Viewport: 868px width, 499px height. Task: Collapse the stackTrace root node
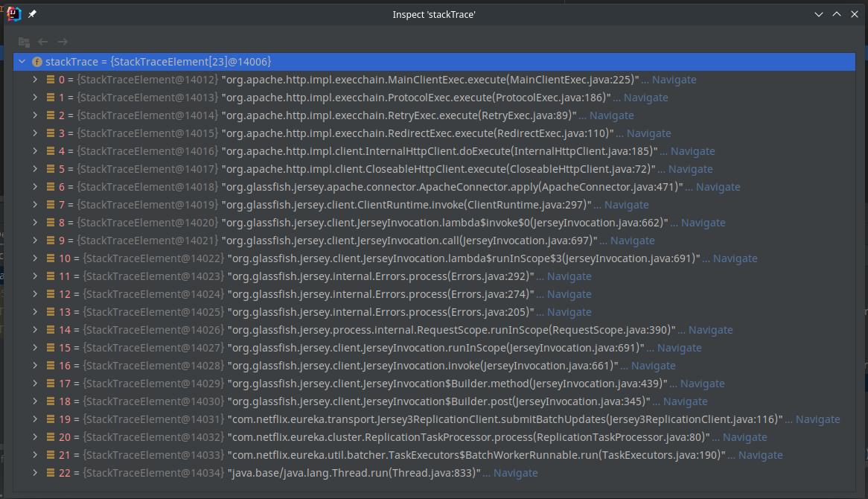22,61
